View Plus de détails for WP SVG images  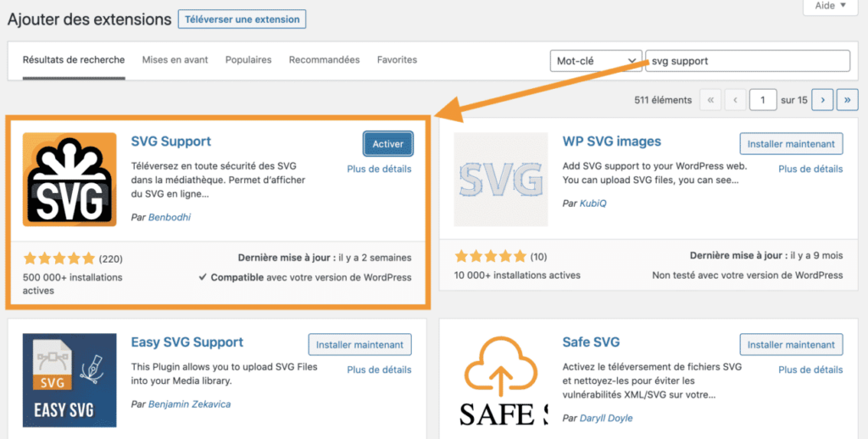tap(810, 169)
